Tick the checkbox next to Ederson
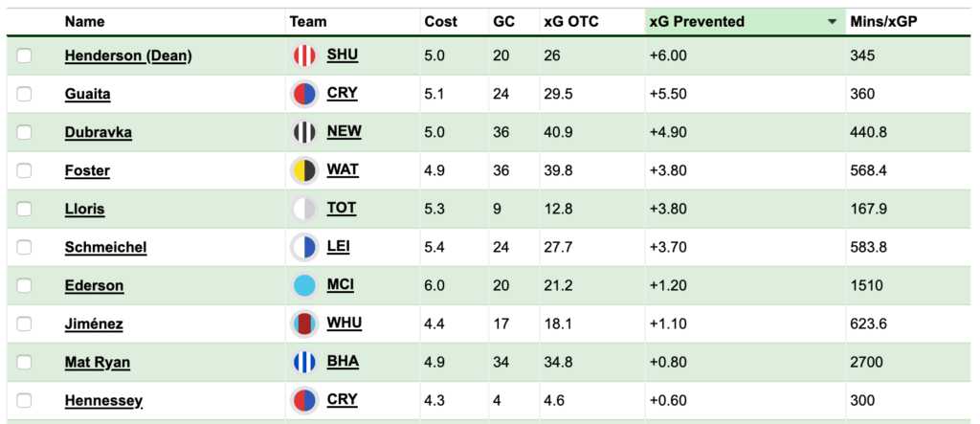Image resolution: width=980 pixels, height=424 pixels. point(24,286)
